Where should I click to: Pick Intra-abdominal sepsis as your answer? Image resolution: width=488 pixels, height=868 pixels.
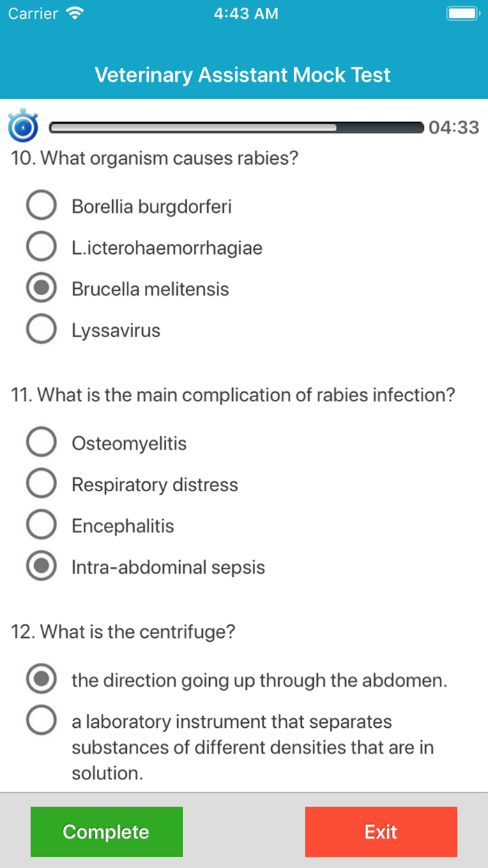pyautogui.click(x=41, y=566)
